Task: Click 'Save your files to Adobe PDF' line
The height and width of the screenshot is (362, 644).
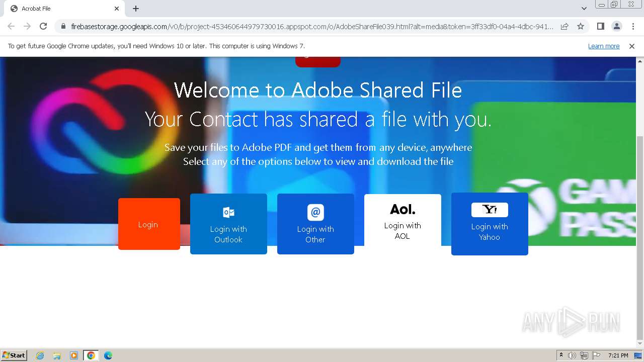Action: (318, 147)
